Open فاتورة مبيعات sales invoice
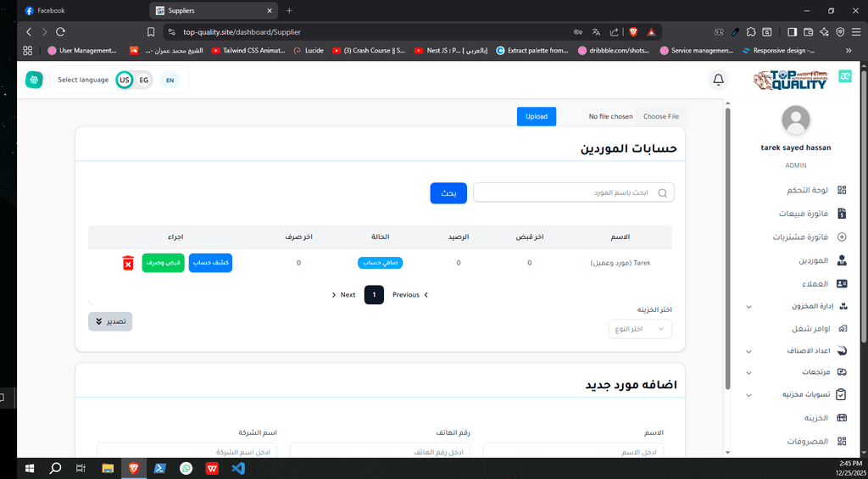The width and height of the screenshot is (868, 479). point(813,214)
